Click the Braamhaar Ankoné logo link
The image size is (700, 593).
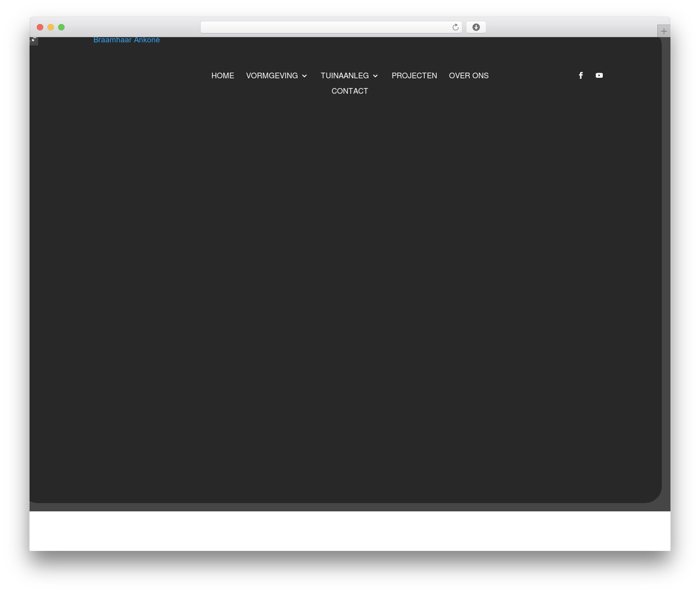[126, 40]
